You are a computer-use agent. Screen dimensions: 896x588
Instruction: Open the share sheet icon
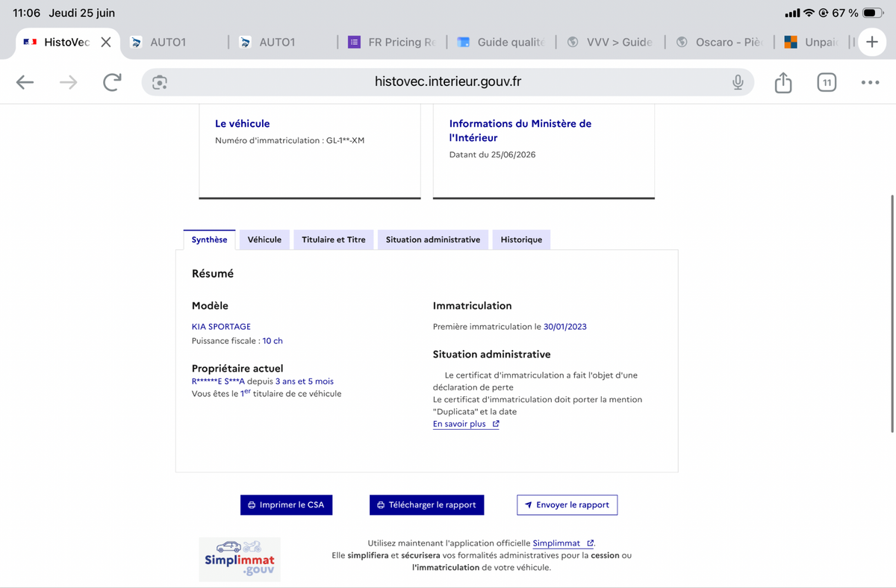click(x=783, y=82)
